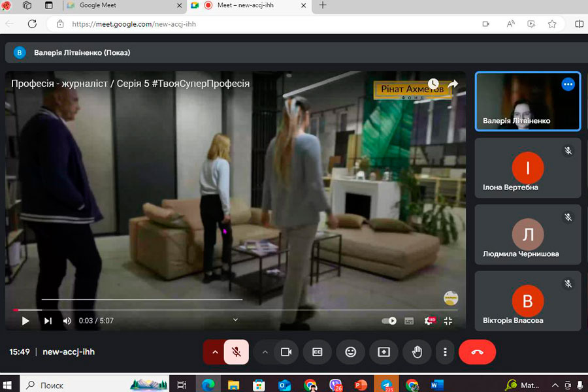Open Microsoft Store from taskbar
588x392 pixels.
(x=259, y=385)
